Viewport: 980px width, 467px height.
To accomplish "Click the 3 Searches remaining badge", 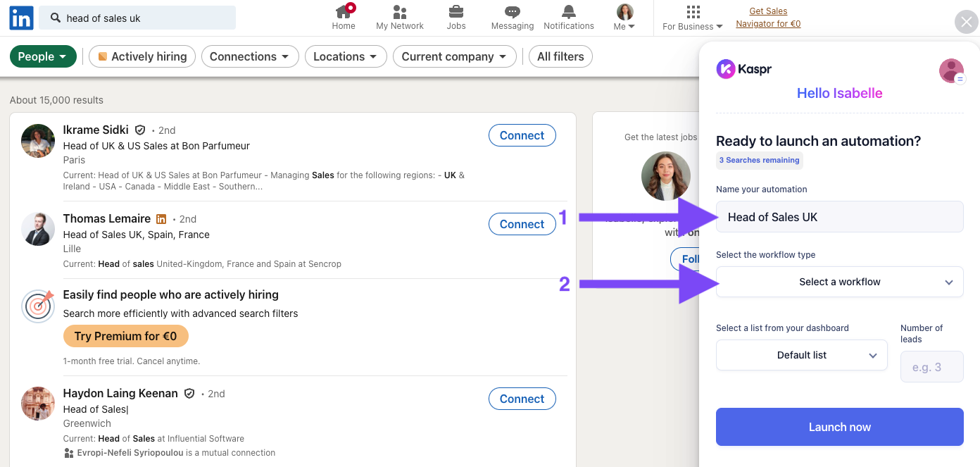I will tap(760, 161).
